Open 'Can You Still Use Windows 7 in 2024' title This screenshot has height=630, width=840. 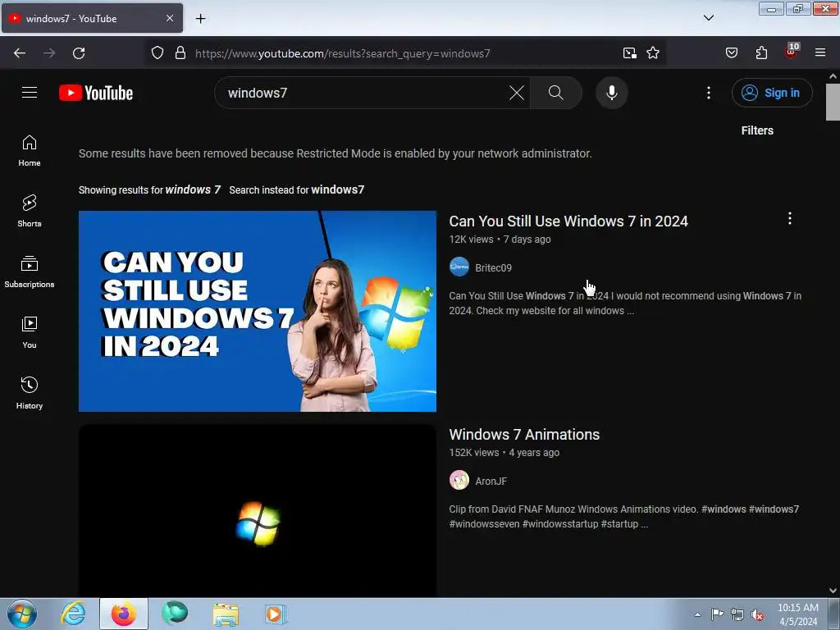click(x=568, y=221)
